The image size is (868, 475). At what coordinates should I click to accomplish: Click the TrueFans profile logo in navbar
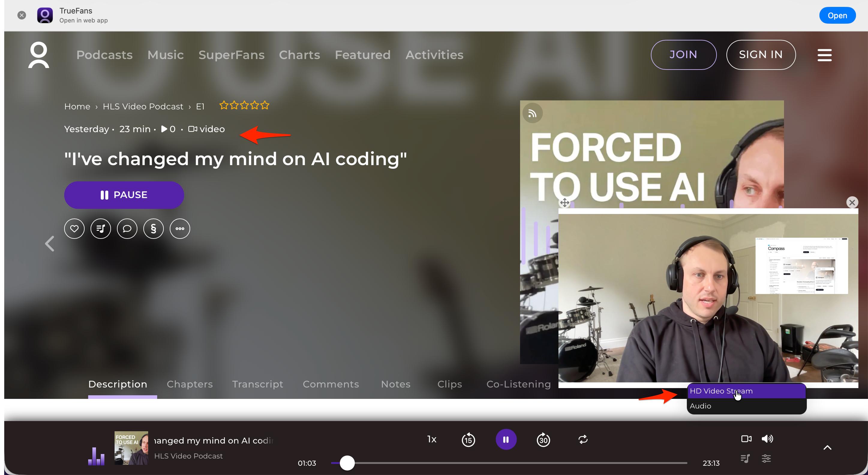[x=38, y=55]
